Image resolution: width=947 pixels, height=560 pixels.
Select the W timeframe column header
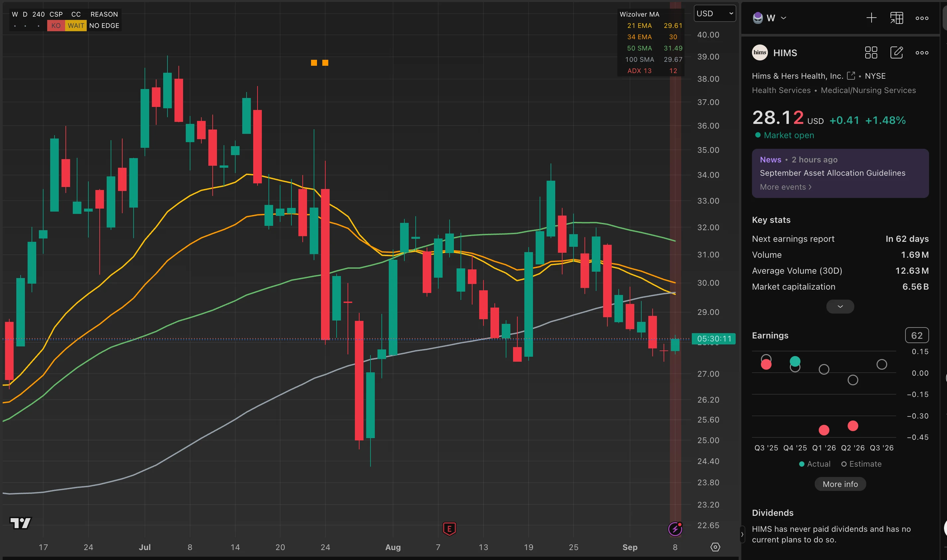15,14
